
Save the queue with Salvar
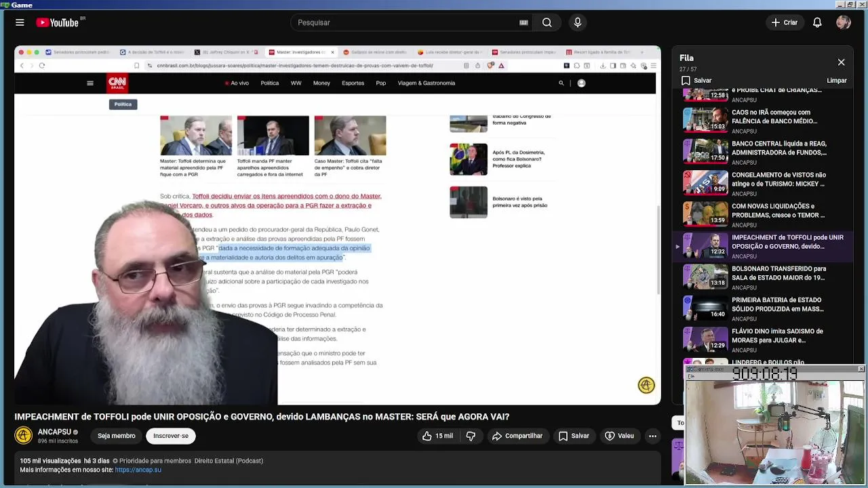[x=696, y=81]
